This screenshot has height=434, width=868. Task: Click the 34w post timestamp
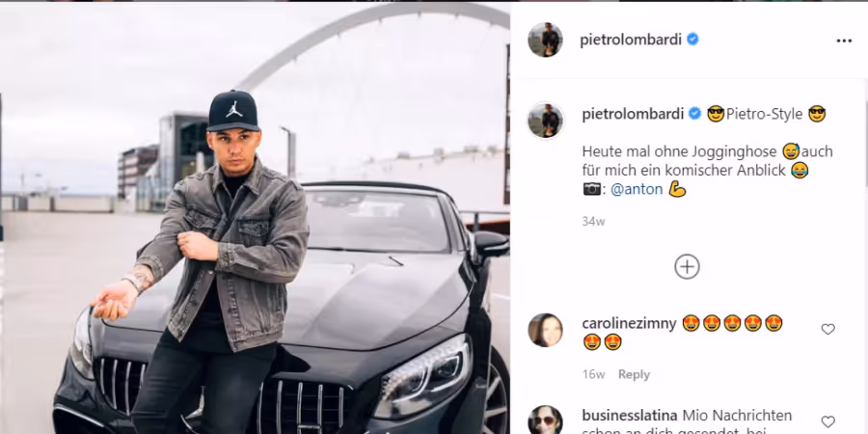point(593,222)
